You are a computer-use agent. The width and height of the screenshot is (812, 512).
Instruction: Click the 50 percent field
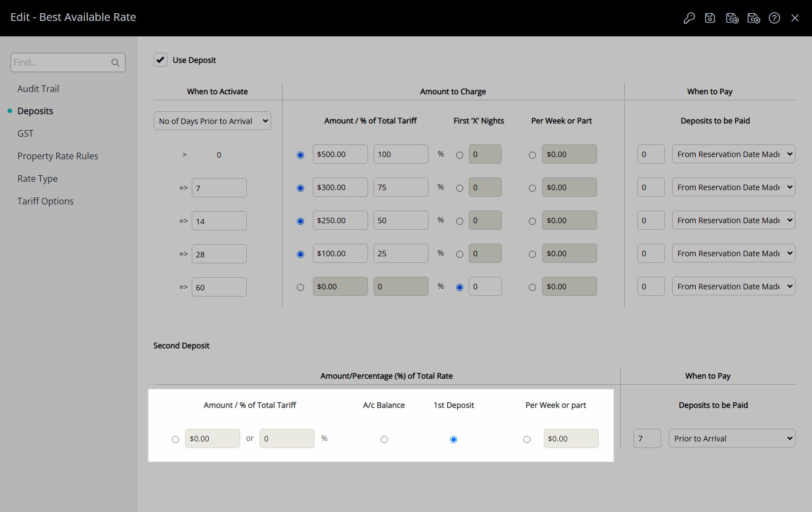coord(401,220)
